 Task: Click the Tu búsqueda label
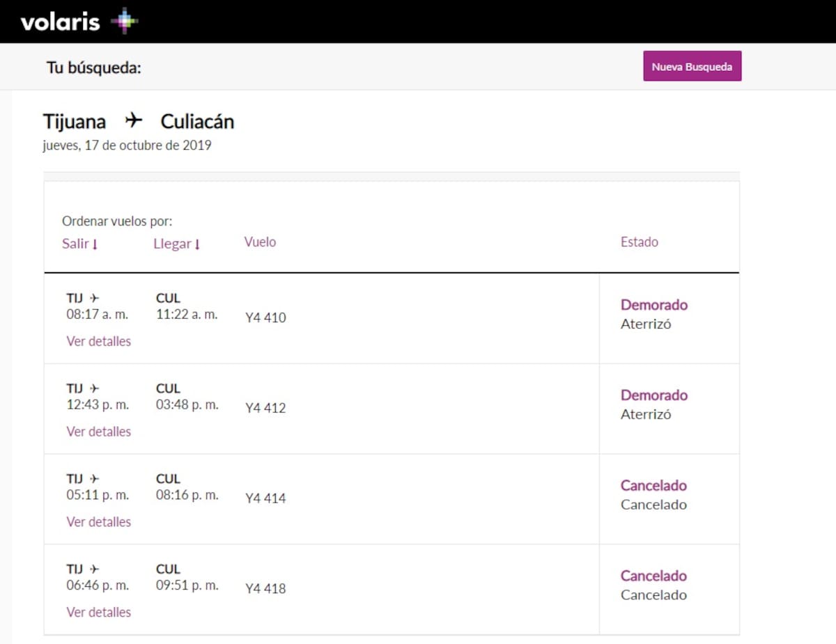point(94,68)
